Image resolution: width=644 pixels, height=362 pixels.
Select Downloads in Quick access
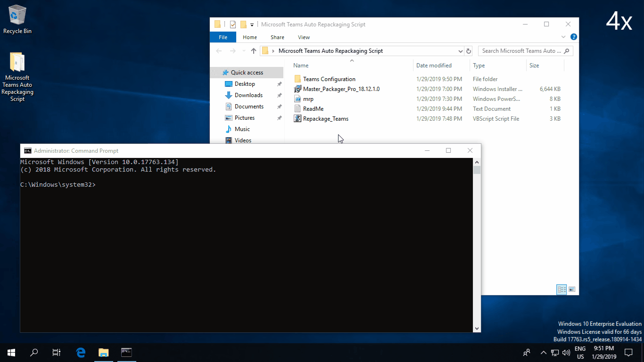pos(248,95)
